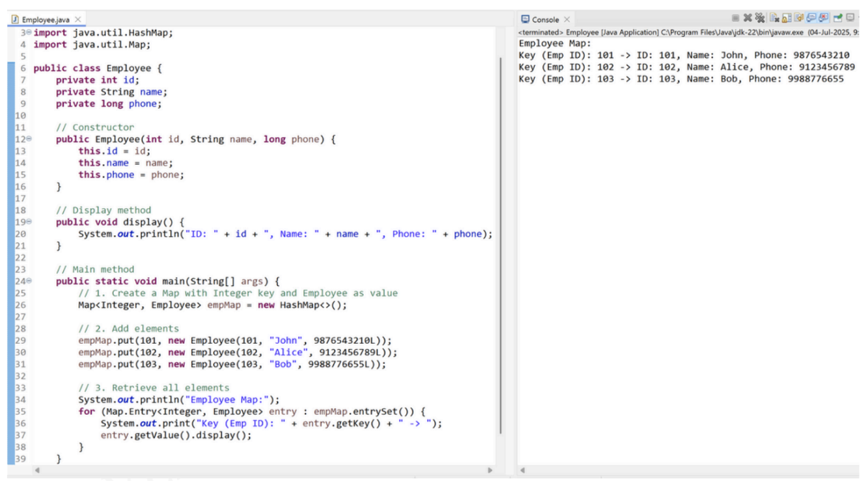868x481 pixels.
Task: Click the Java file icon on Employee.java tab
Action: (14, 20)
